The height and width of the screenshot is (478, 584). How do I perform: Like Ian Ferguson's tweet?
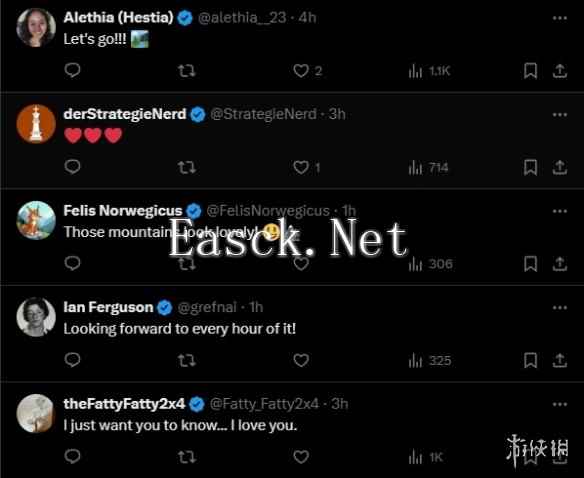301,360
